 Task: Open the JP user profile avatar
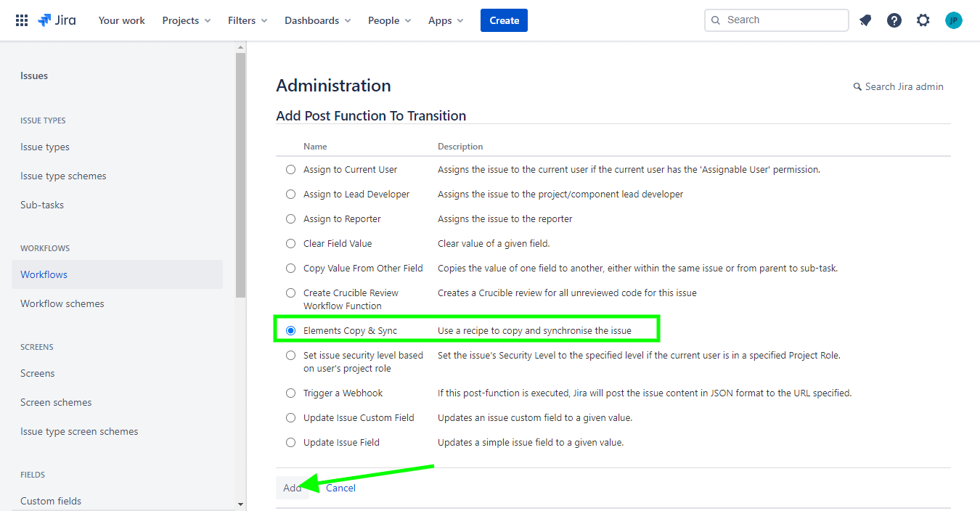click(954, 20)
